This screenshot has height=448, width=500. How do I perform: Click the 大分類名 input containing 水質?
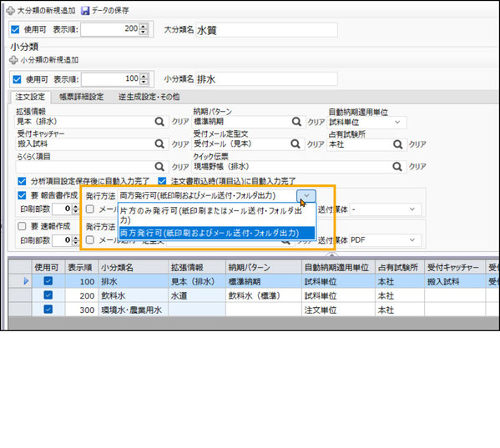266,30
